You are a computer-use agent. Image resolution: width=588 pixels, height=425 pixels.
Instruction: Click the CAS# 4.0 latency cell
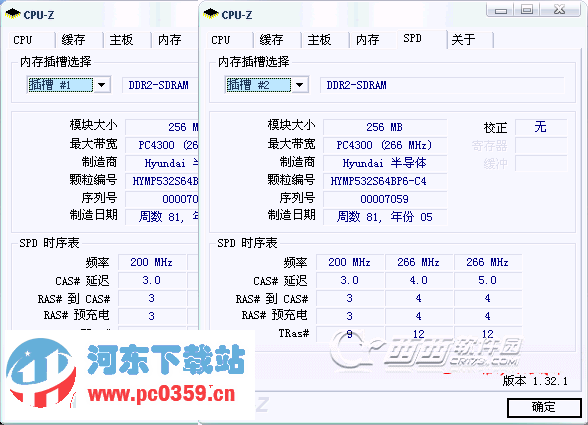pyautogui.click(x=419, y=280)
